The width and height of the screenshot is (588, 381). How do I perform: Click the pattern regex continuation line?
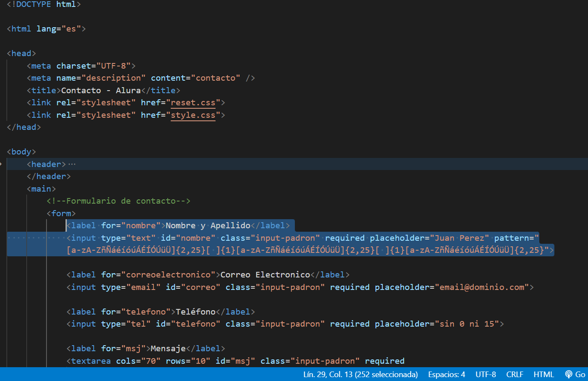point(310,250)
